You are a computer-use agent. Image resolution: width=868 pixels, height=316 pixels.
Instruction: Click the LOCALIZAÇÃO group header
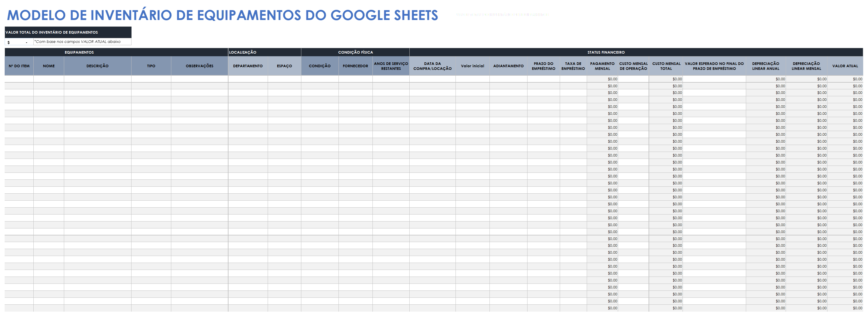(264, 52)
